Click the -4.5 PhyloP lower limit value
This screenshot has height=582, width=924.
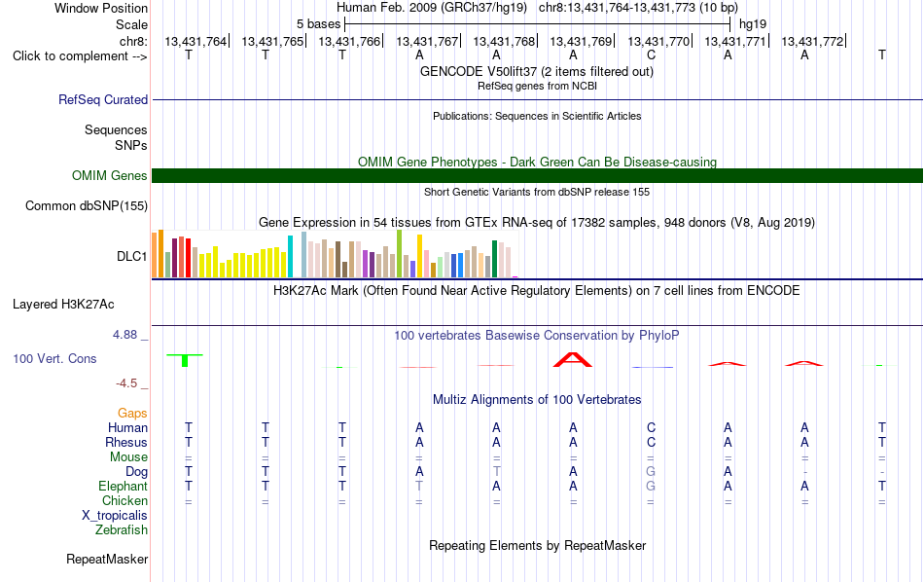click(126, 383)
